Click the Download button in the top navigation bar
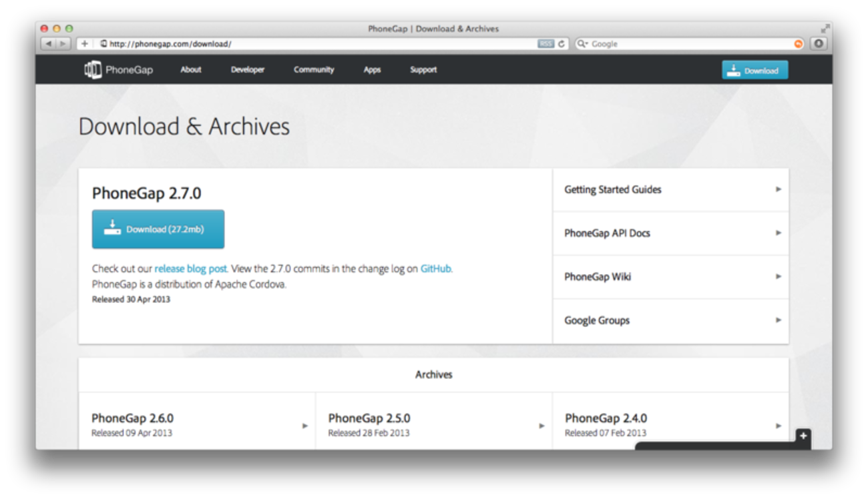This screenshot has width=868, height=499. click(x=754, y=70)
